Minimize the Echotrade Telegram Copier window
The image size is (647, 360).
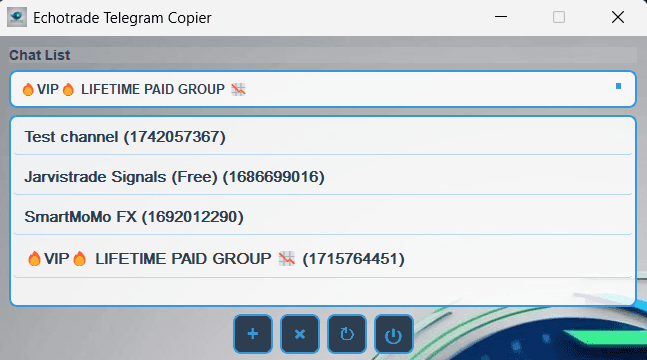501,17
